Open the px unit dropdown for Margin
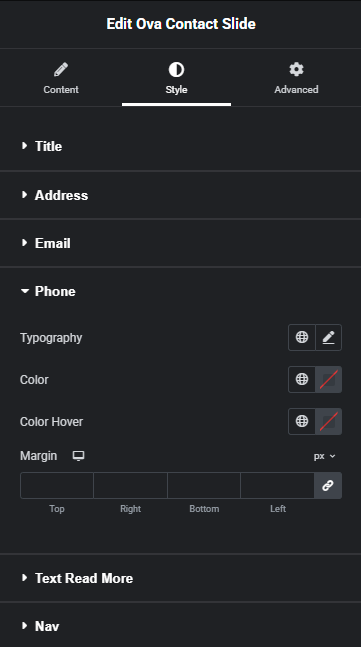The width and height of the screenshot is (361, 647). click(324, 456)
